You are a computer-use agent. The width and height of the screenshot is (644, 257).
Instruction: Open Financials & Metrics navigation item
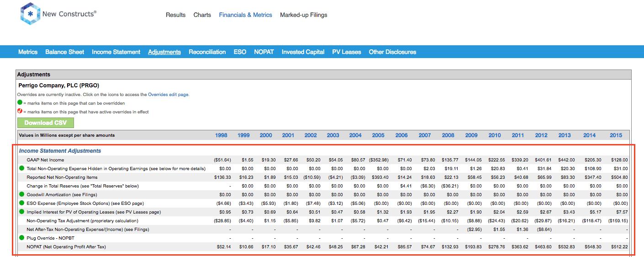pyautogui.click(x=245, y=15)
